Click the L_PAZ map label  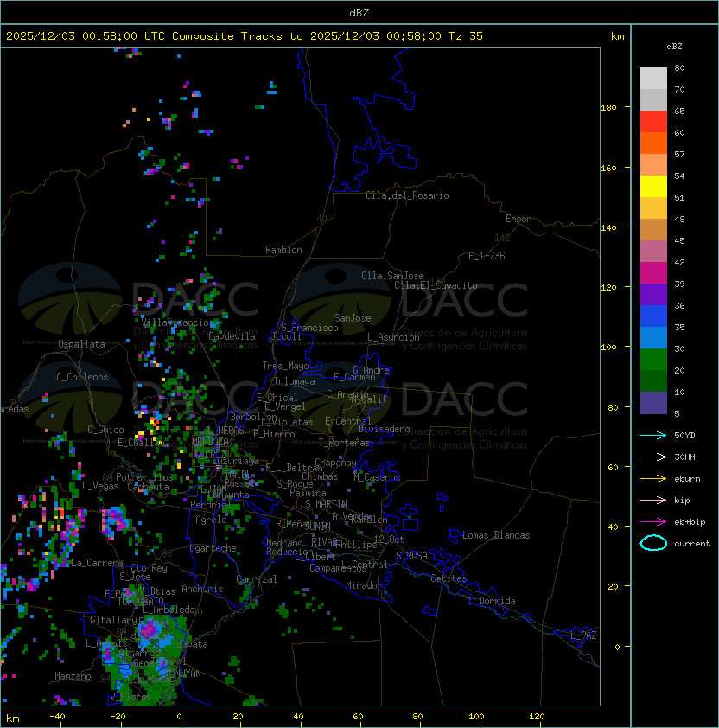pyautogui.click(x=583, y=635)
